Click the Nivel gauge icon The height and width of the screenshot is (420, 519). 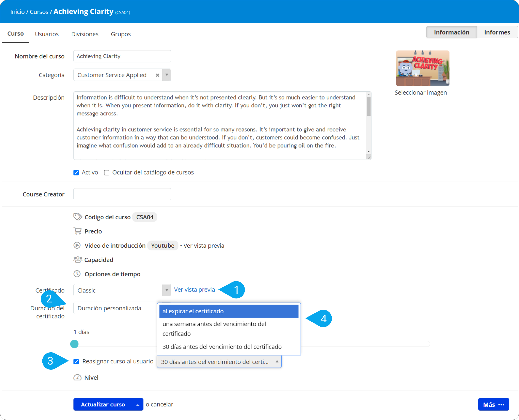[x=77, y=377]
